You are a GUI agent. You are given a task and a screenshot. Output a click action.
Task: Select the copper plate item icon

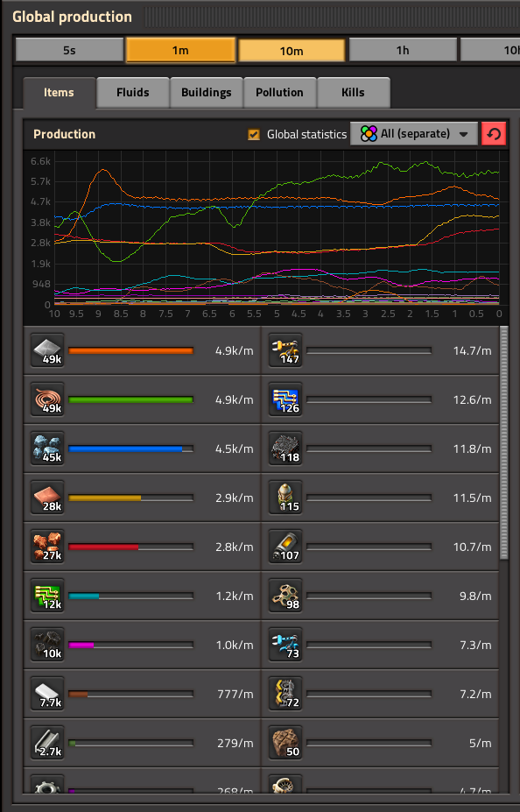[47, 498]
